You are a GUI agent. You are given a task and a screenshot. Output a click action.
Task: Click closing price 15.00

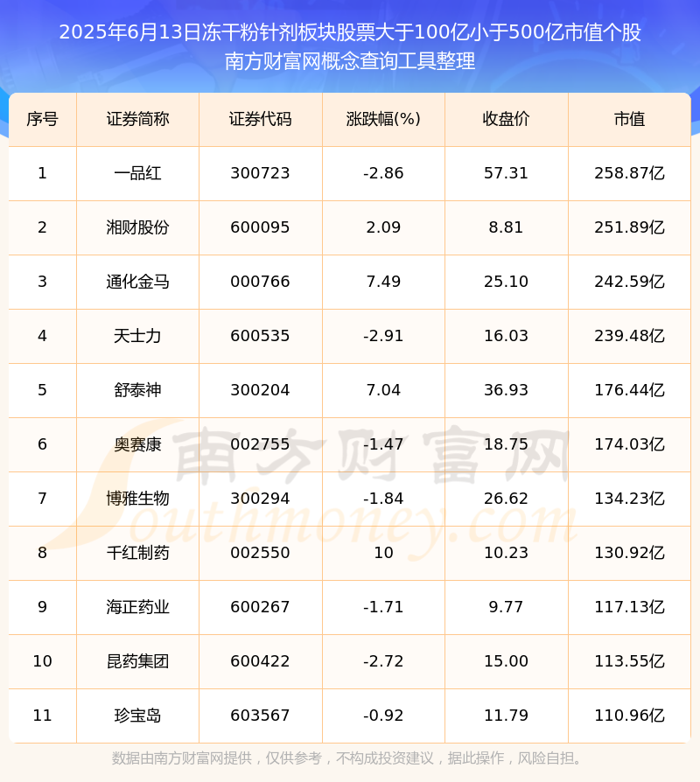point(506,661)
